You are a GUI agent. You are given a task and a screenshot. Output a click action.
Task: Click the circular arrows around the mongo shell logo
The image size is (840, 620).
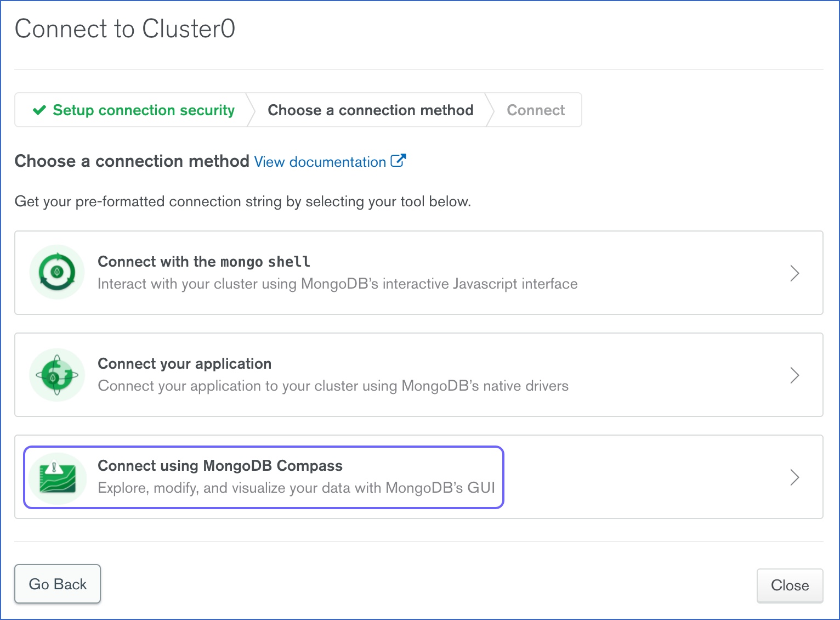[56, 272]
